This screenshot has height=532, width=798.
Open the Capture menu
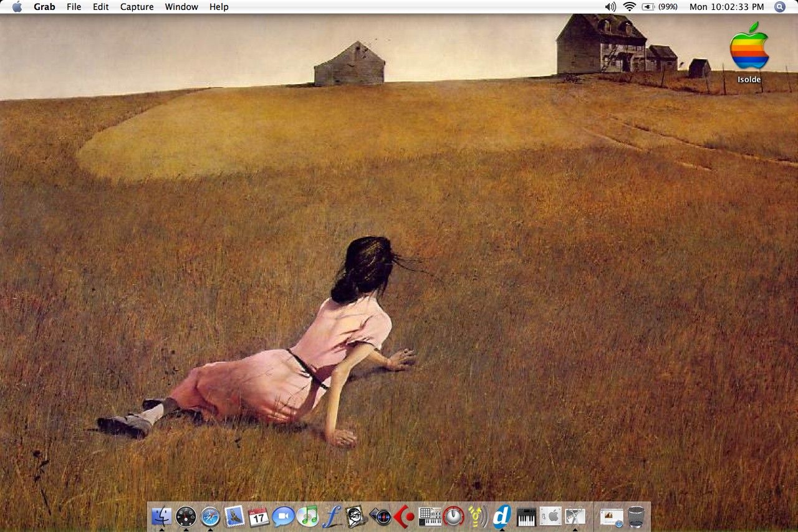click(137, 7)
